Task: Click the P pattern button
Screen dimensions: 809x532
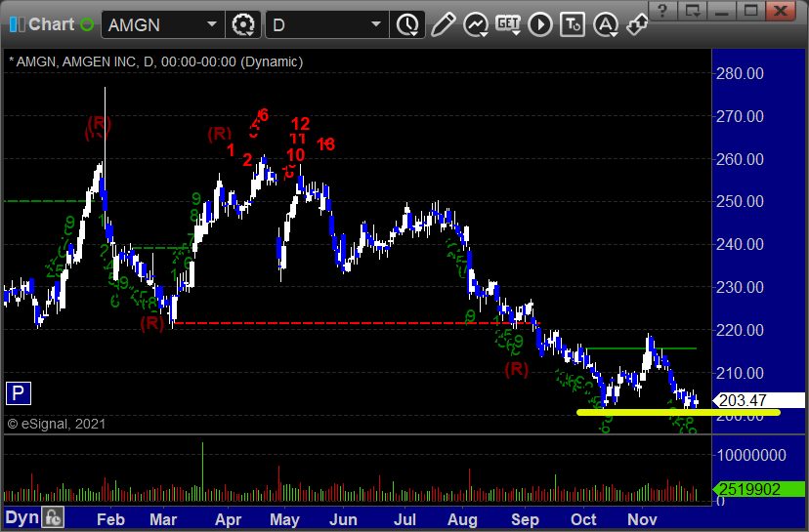Action: [18, 393]
